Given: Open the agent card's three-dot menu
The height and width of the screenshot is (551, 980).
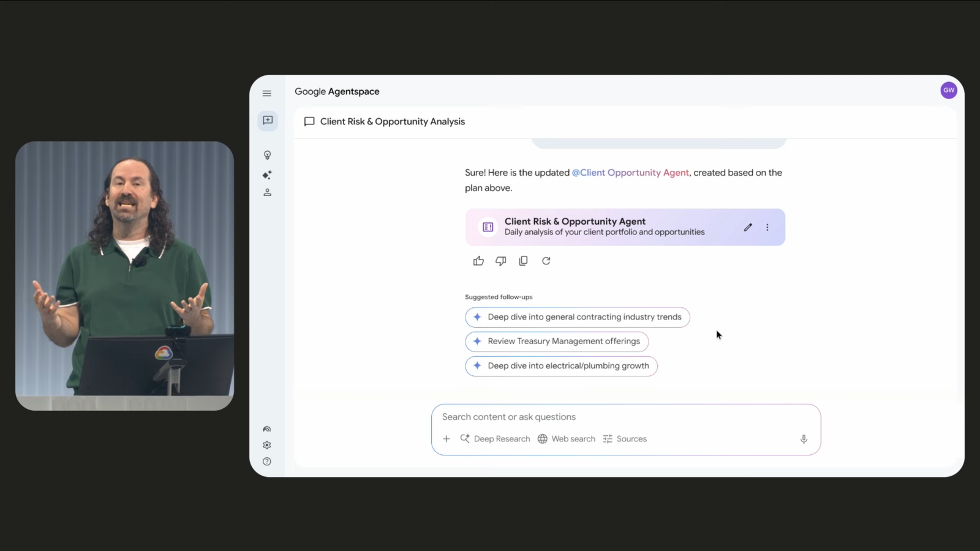Looking at the screenshot, I should coord(767,228).
